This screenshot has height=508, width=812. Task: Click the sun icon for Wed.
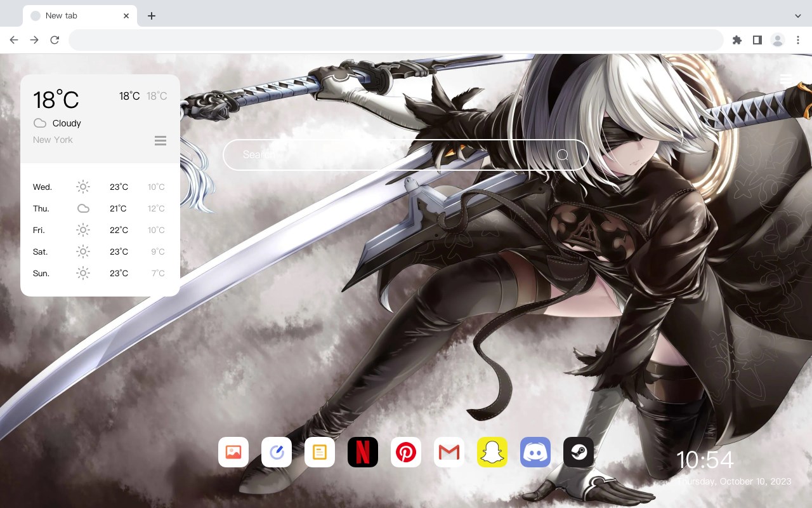click(x=83, y=187)
